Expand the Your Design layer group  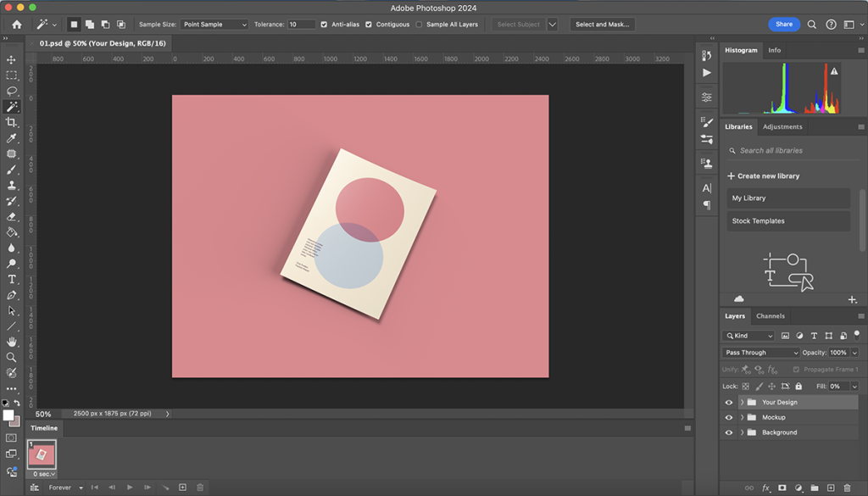click(742, 402)
